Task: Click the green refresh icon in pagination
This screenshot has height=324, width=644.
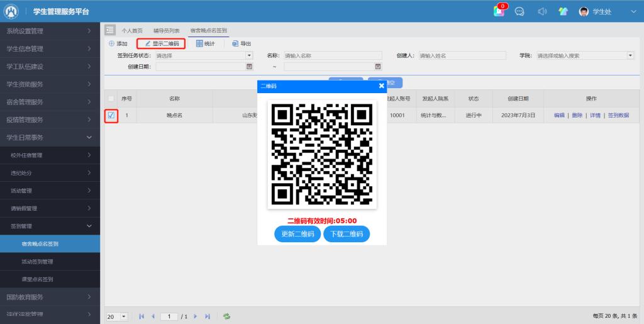Action: pos(226,316)
